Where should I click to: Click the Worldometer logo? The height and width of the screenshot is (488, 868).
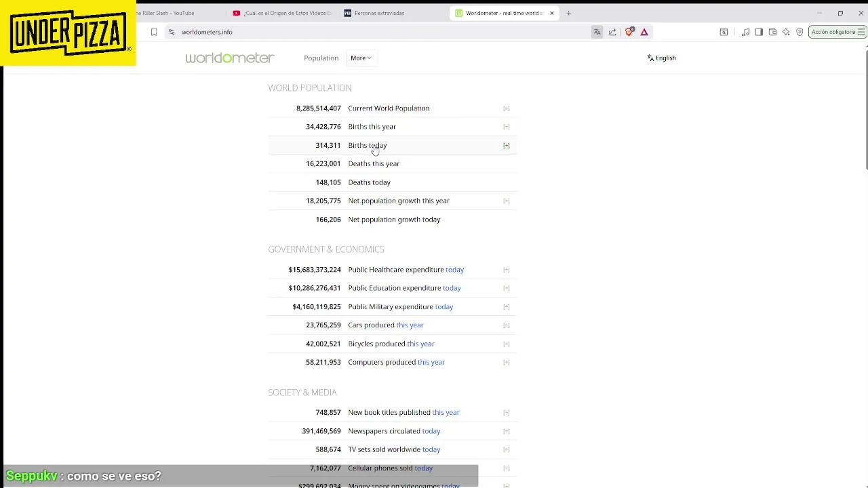230,58
